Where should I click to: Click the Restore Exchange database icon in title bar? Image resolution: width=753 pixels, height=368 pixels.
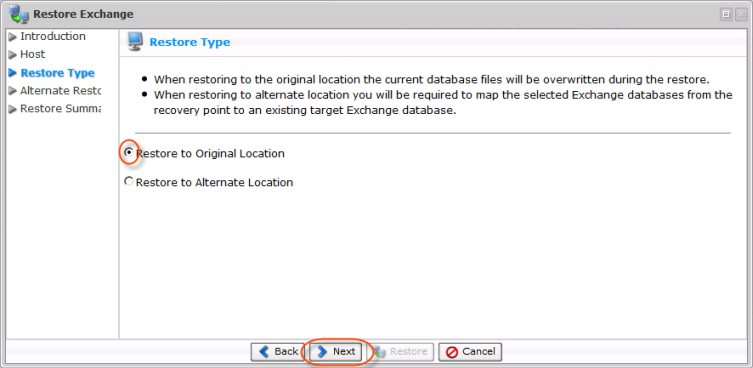19,14
